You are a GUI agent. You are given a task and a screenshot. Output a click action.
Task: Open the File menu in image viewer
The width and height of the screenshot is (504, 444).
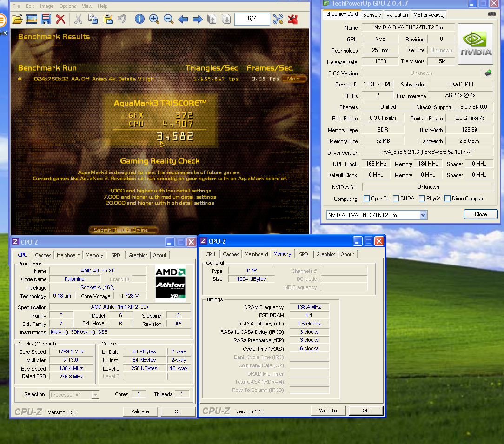coord(16,6)
